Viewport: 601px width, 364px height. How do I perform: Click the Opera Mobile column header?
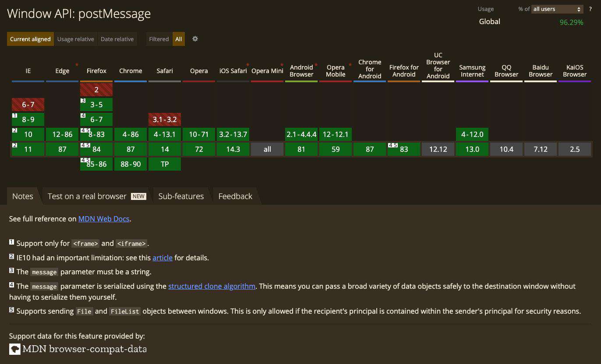tap(336, 71)
